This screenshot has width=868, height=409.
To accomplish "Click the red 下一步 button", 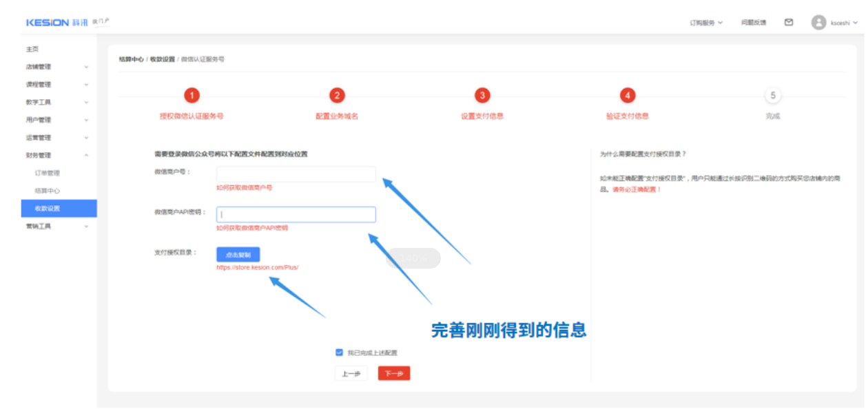I will [394, 373].
